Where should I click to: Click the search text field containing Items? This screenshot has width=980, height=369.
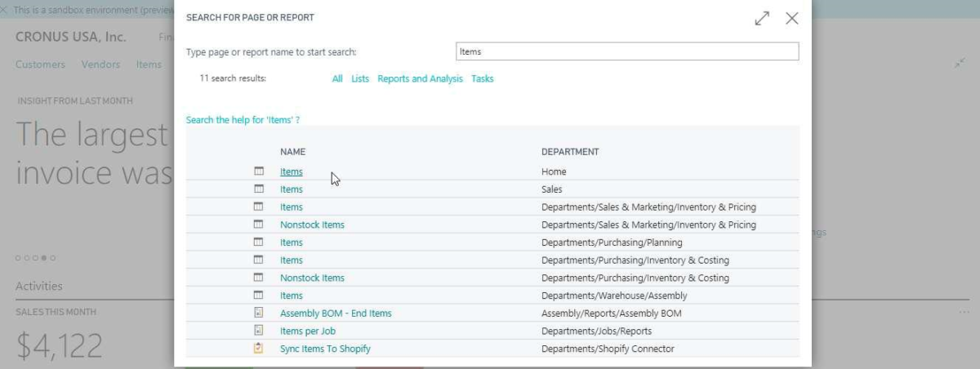click(626, 51)
